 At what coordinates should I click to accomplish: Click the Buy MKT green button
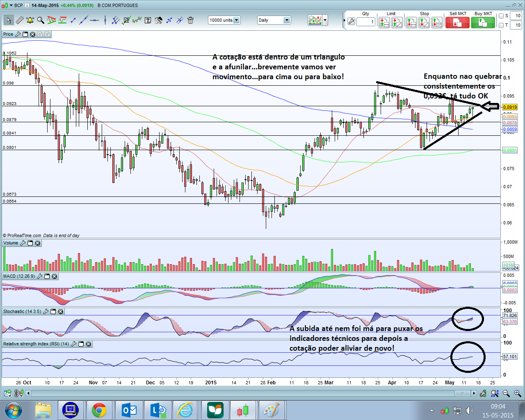[x=483, y=23]
